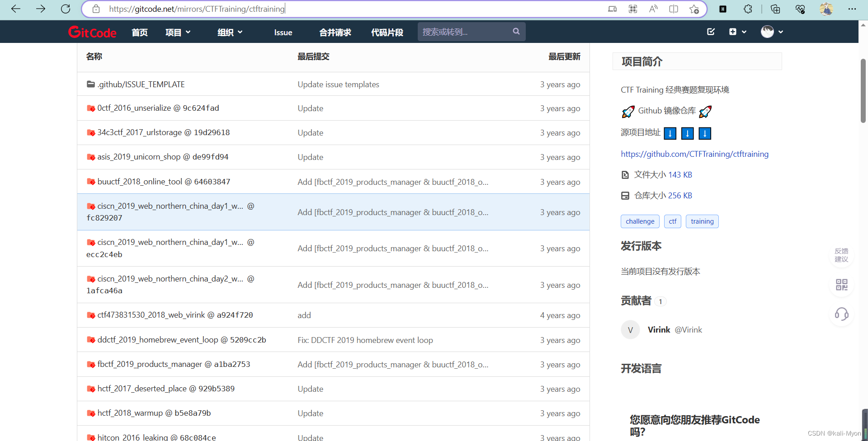Expand the 组织 dropdown
The height and width of the screenshot is (441, 868).
[x=230, y=32]
